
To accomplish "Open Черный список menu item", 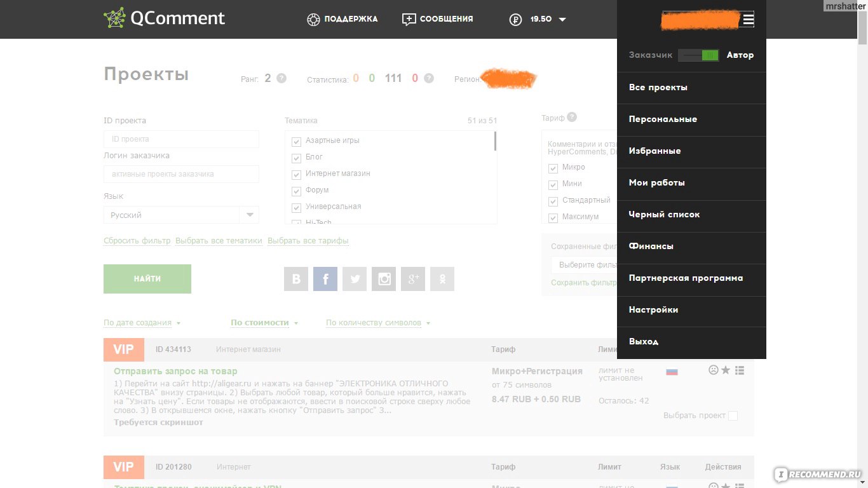I will 691,215.
